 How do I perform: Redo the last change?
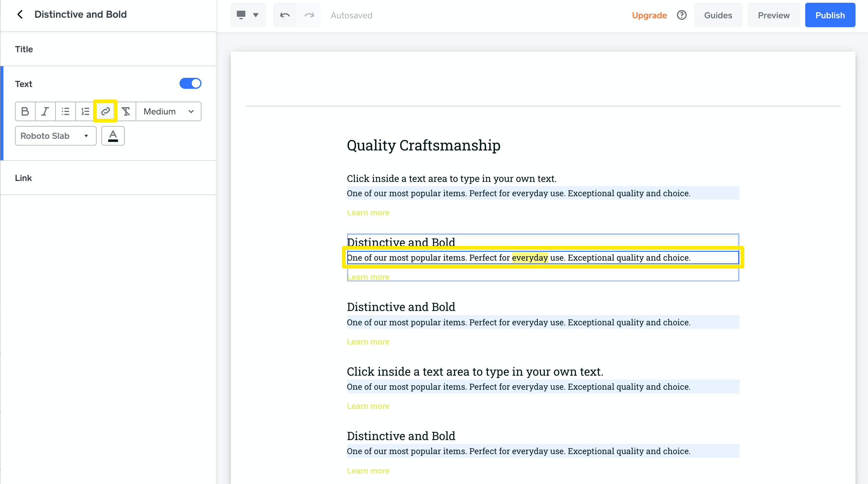pyautogui.click(x=309, y=15)
